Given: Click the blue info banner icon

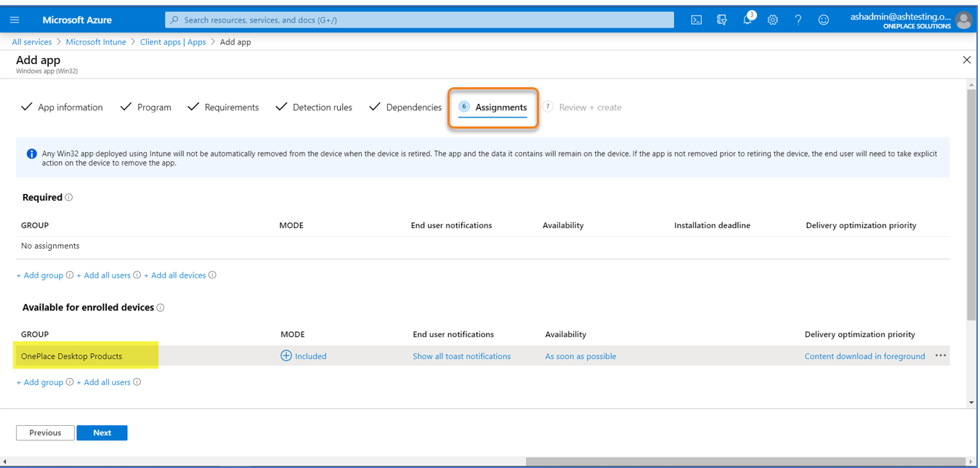Looking at the screenshot, I should pyautogui.click(x=32, y=154).
